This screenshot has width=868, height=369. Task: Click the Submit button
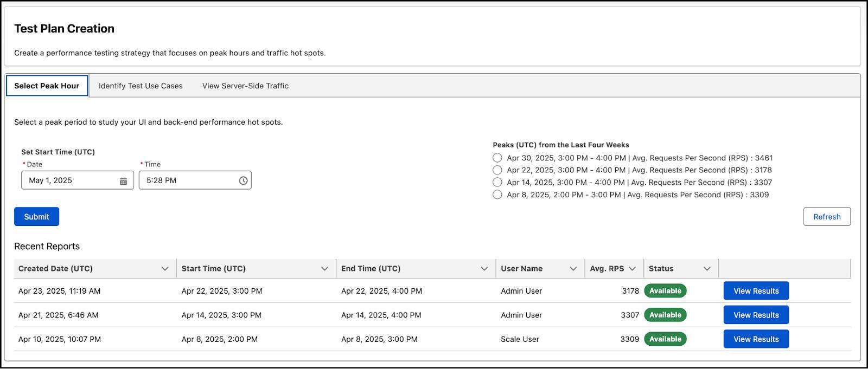36,217
